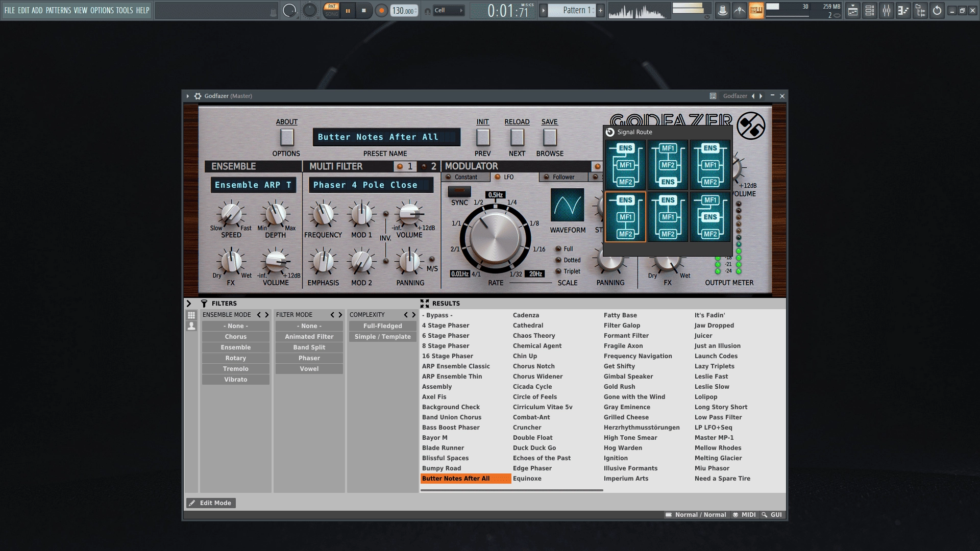Click the pattern options arrow left of Pattern 1

click(543, 10)
